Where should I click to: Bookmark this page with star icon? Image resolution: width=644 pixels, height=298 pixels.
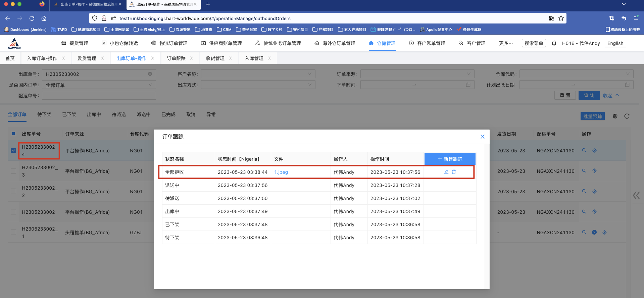(x=561, y=18)
